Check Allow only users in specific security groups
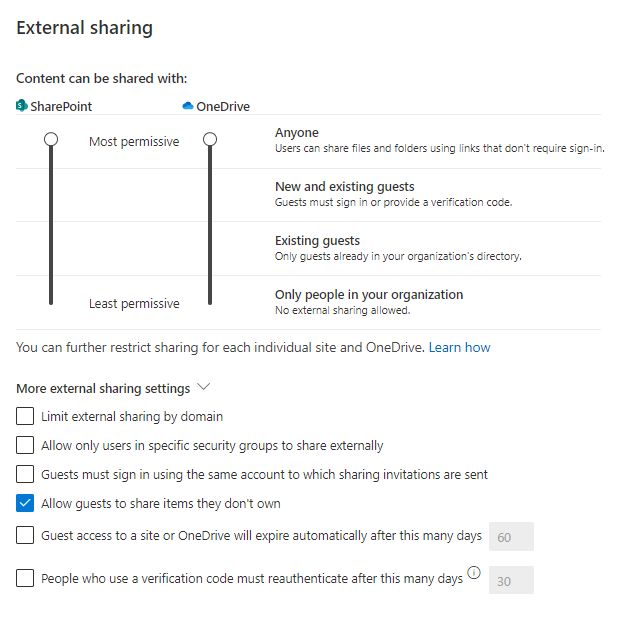The height and width of the screenshot is (617, 626). point(25,445)
